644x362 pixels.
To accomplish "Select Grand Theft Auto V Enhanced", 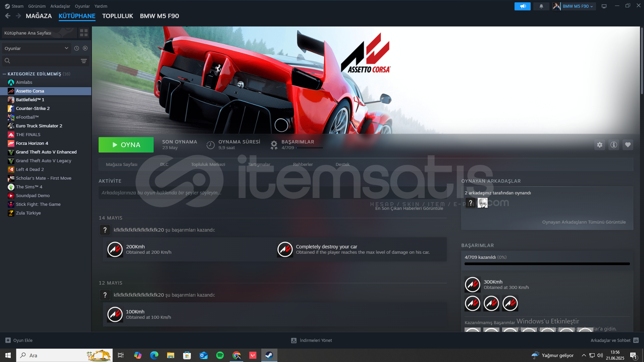I will (46, 152).
